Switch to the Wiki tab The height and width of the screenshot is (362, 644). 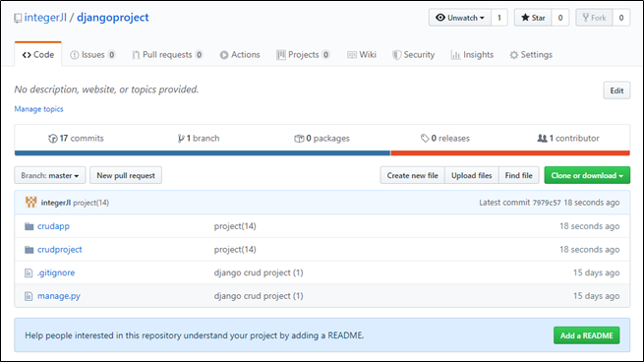point(362,55)
